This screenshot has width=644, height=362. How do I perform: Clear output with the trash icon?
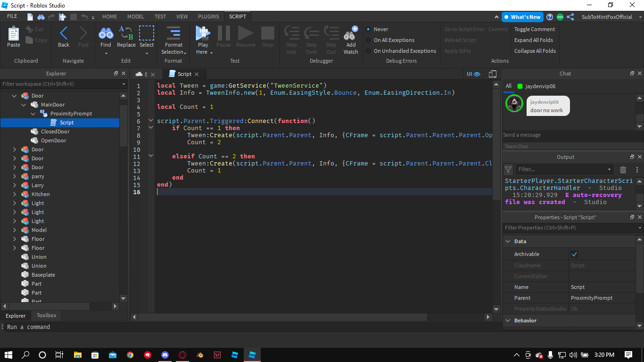(x=623, y=170)
